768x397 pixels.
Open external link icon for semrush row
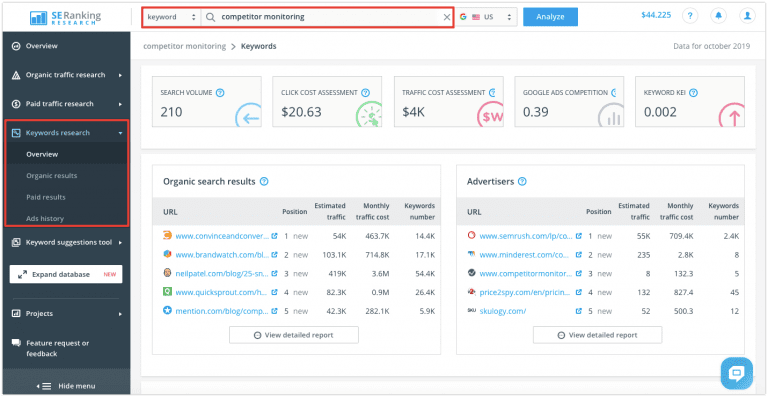[x=578, y=236]
